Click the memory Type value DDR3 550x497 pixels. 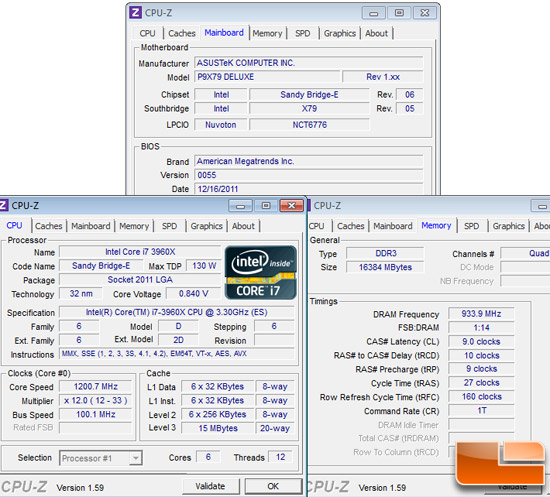point(385,253)
